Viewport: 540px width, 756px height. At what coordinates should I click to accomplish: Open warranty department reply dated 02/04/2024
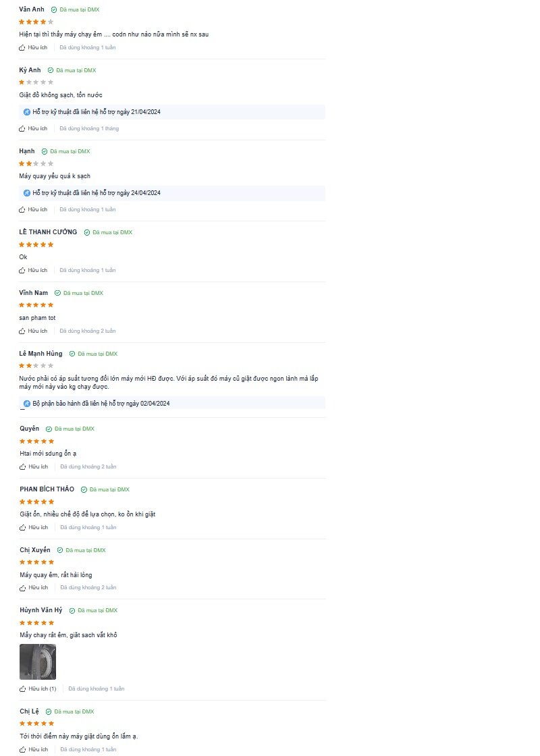click(172, 404)
